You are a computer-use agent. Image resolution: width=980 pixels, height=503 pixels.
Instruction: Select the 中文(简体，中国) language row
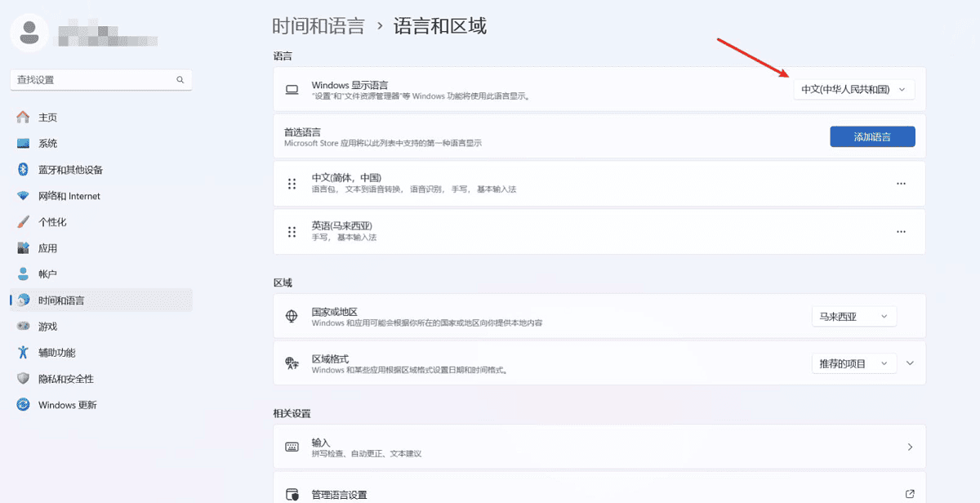[599, 184]
